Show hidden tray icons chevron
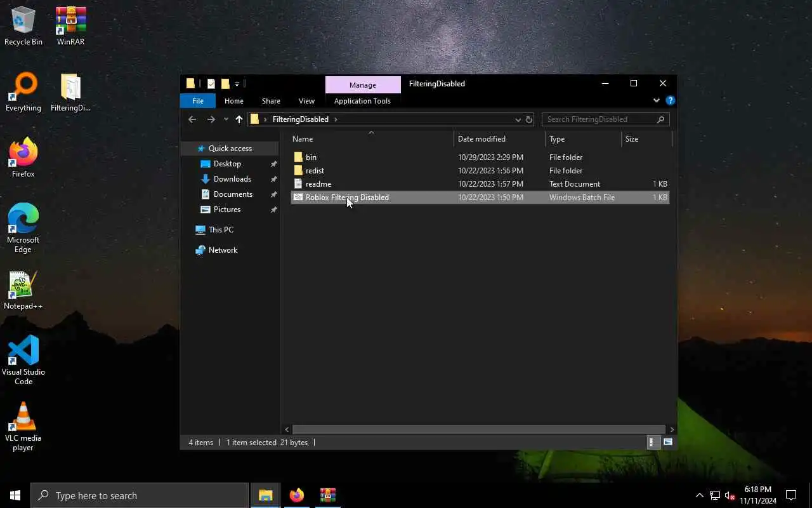812x508 pixels. click(x=700, y=495)
